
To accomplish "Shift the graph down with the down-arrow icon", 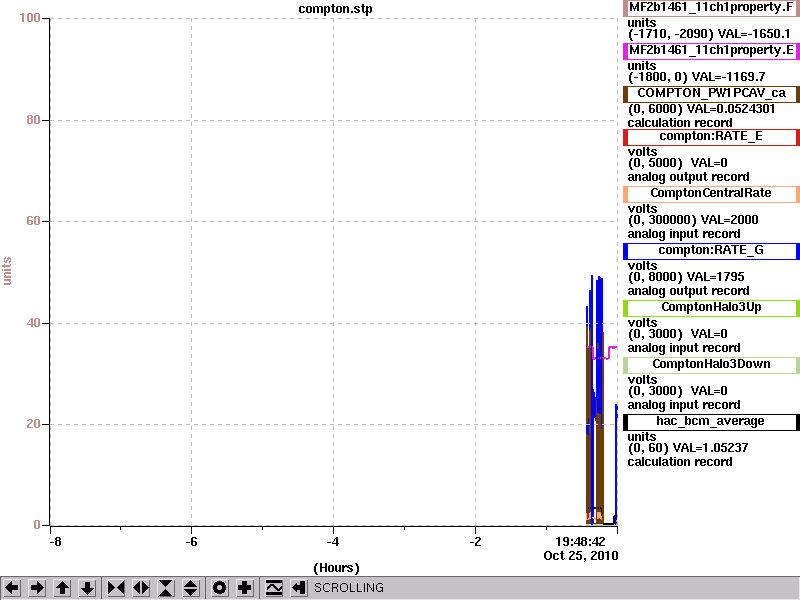I will click(x=87, y=588).
